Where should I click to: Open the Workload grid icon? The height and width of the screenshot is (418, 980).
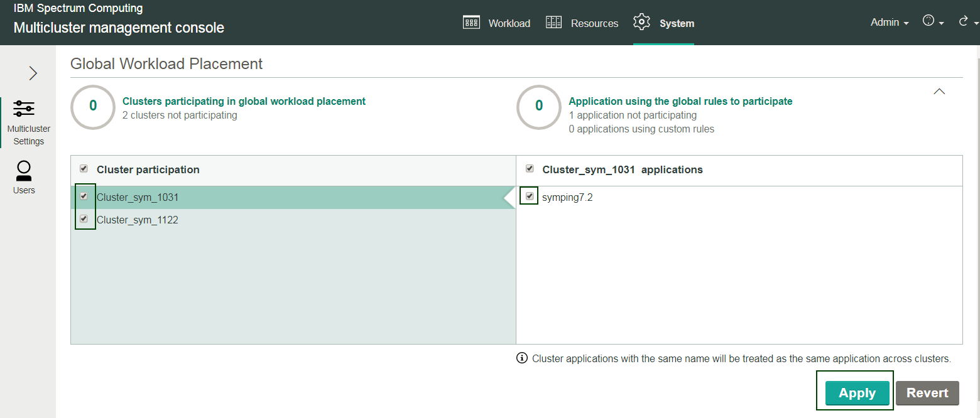[471, 23]
